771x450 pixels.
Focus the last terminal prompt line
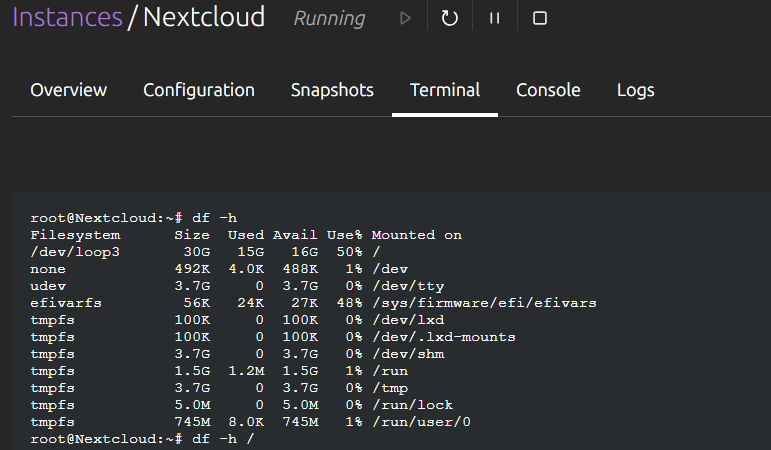click(x=143, y=439)
